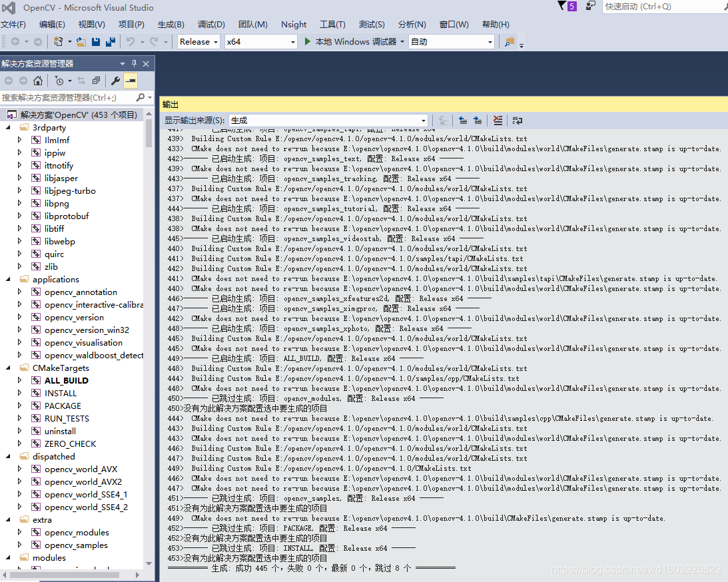The width and height of the screenshot is (728, 582).
Task: Collapse the CMakeTargets folder
Action: tap(8, 368)
